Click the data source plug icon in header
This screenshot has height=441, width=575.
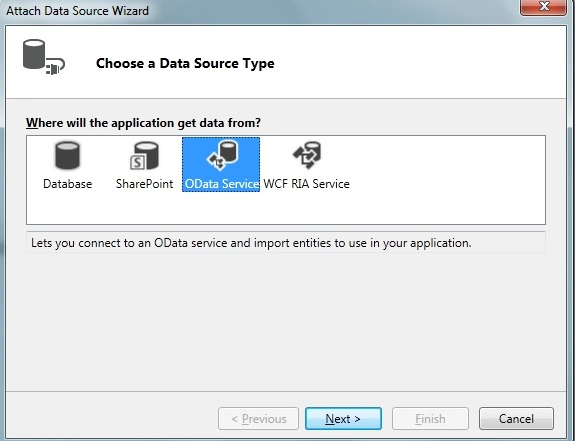coord(44,57)
